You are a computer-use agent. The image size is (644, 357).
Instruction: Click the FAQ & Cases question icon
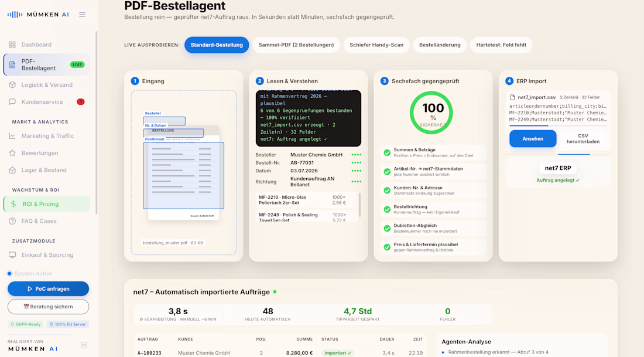(12, 221)
